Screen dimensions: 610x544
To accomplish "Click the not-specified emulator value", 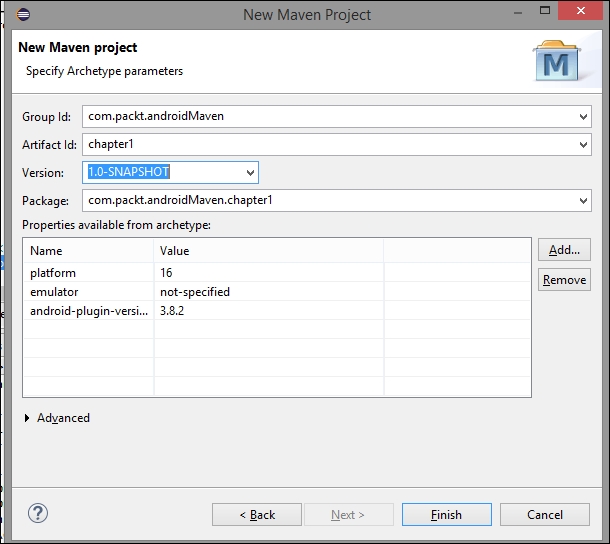I will click(x=195, y=292).
